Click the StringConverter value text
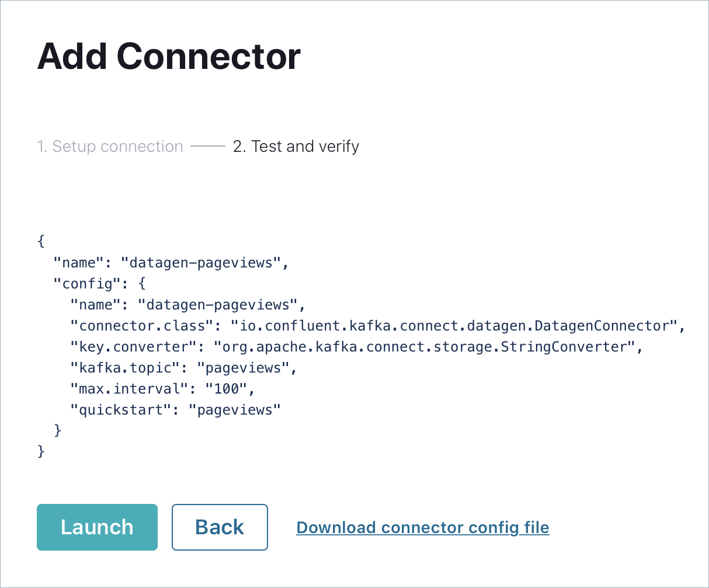The width and height of the screenshot is (709, 588). [x=425, y=347]
